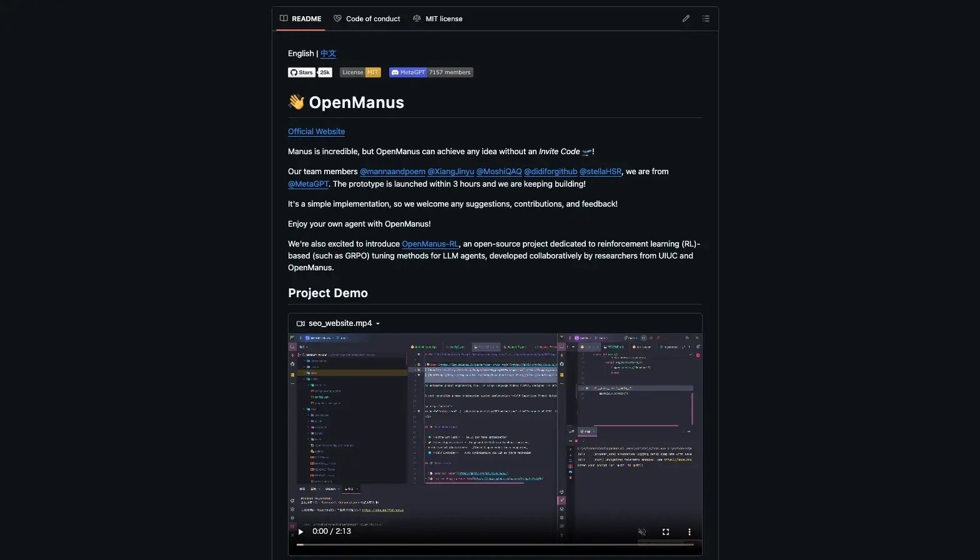This screenshot has height=560, width=980.
Task: Switch to Code of conduct tab
Action: coord(367,19)
